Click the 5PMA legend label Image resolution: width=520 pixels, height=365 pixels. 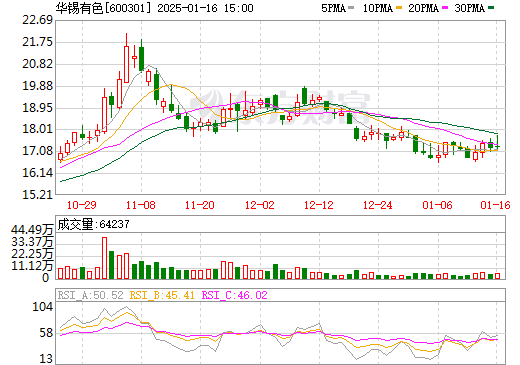pyautogui.click(x=333, y=8)
